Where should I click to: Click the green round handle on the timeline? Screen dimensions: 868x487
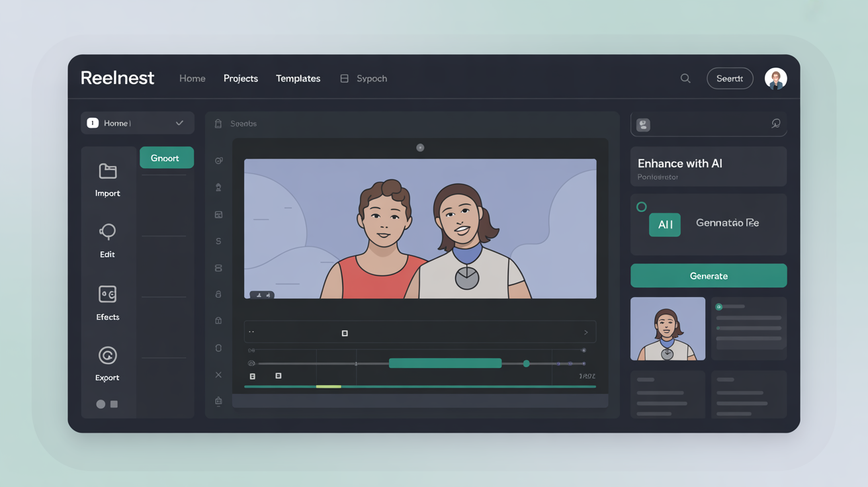pyautogui.click(x=526, y=363)
